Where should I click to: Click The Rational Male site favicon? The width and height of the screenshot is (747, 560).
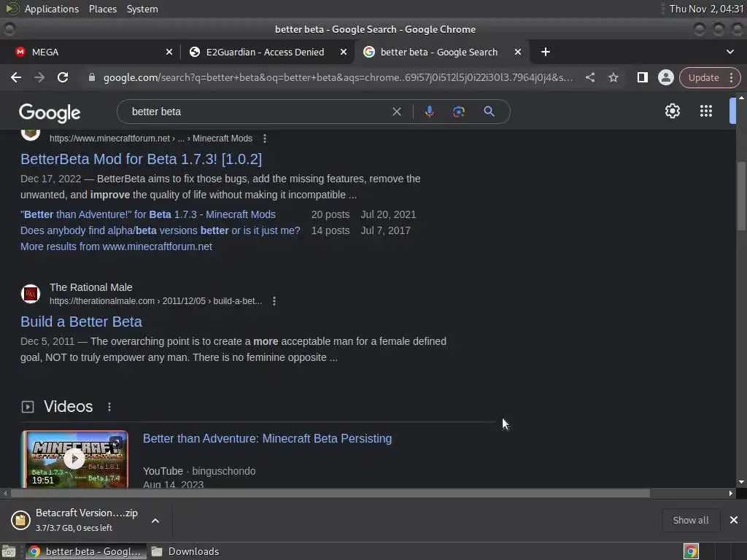pos(31,294)
